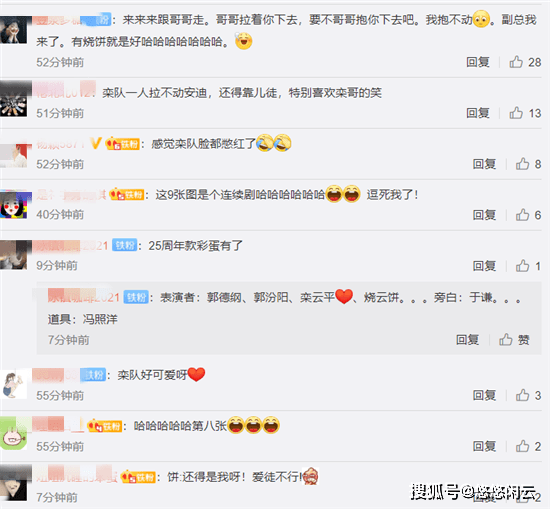Open avatar of first commenter
Viewport: 550px width, 509px height.
coord(13,30)
